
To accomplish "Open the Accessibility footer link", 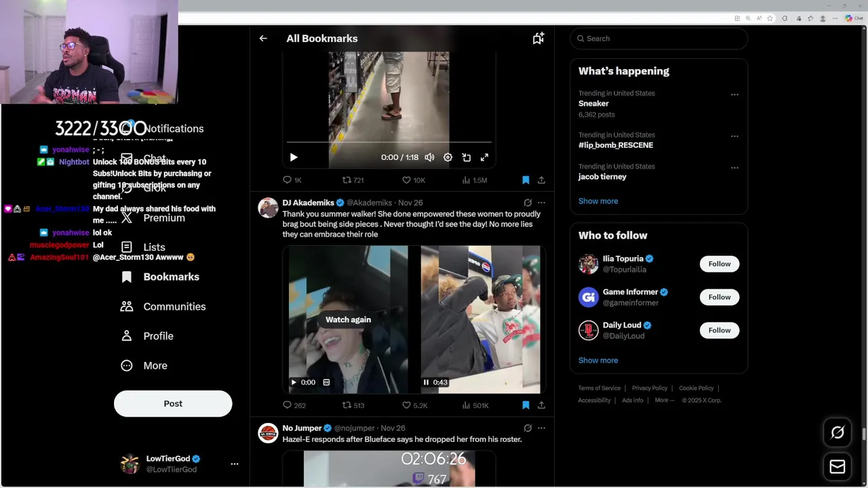I will [595, 401].
